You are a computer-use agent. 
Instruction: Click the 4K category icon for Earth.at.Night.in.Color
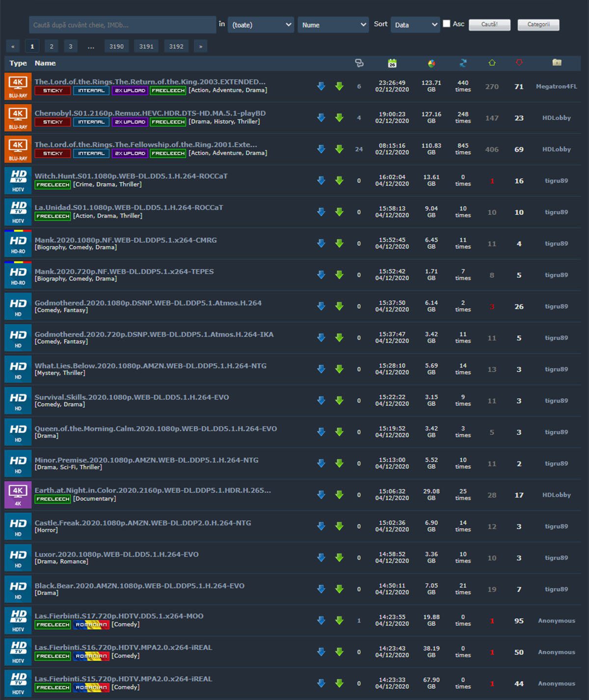click(18, 495)
